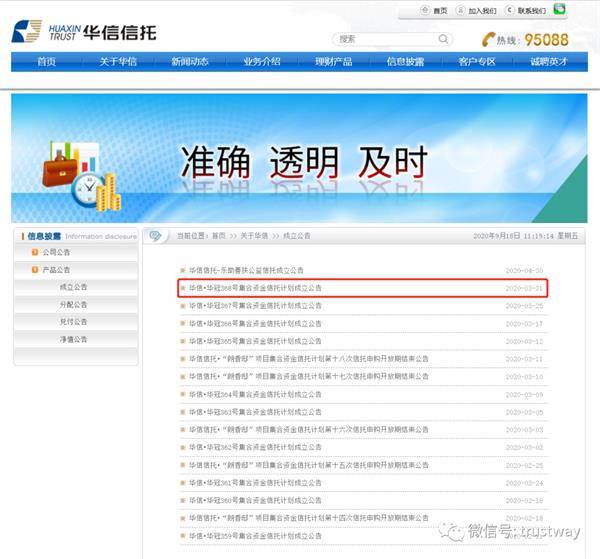Viewport: 600px width, 559px height.
Task: Open the 华冠366号 trust announcement
Action: pyautogui.click(x=255, y=324)
